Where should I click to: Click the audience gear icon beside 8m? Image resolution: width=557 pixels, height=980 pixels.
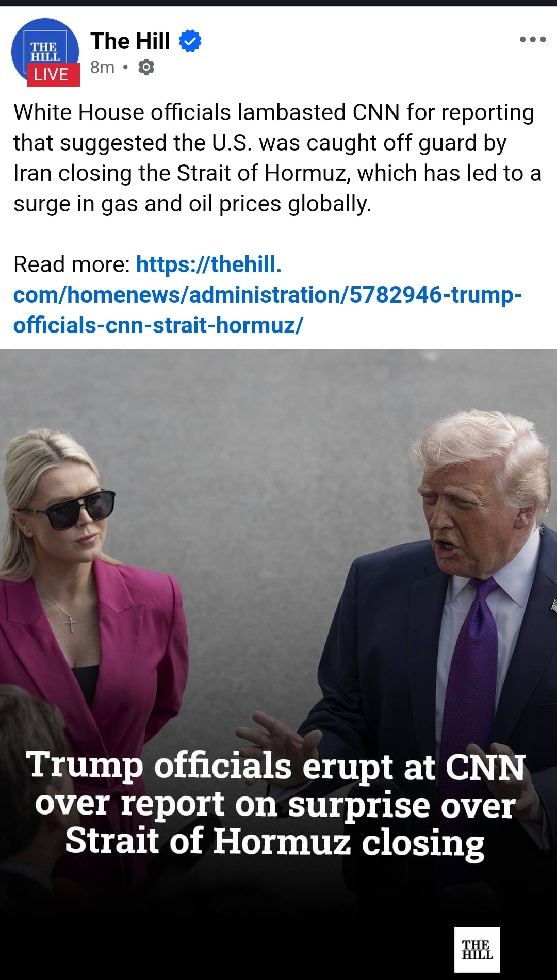pyautogui.click(x=146, y=67)
